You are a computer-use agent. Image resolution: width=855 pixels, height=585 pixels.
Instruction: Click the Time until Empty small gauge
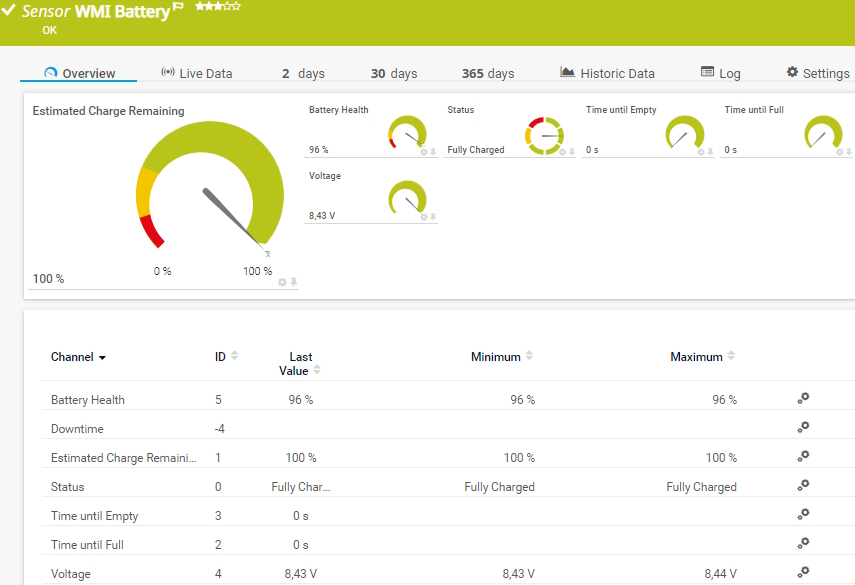coord(685,132)
